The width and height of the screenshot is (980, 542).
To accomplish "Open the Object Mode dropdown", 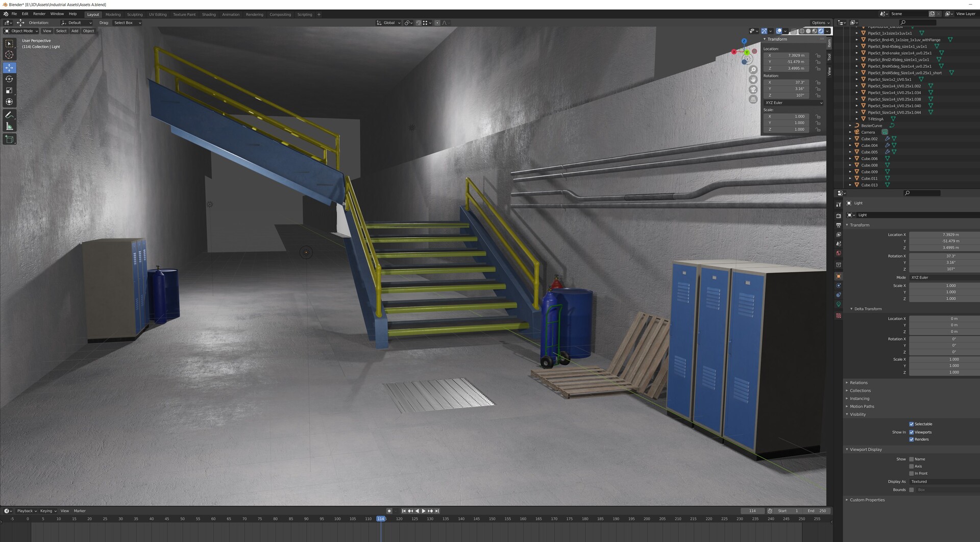I will coord(21,31).
